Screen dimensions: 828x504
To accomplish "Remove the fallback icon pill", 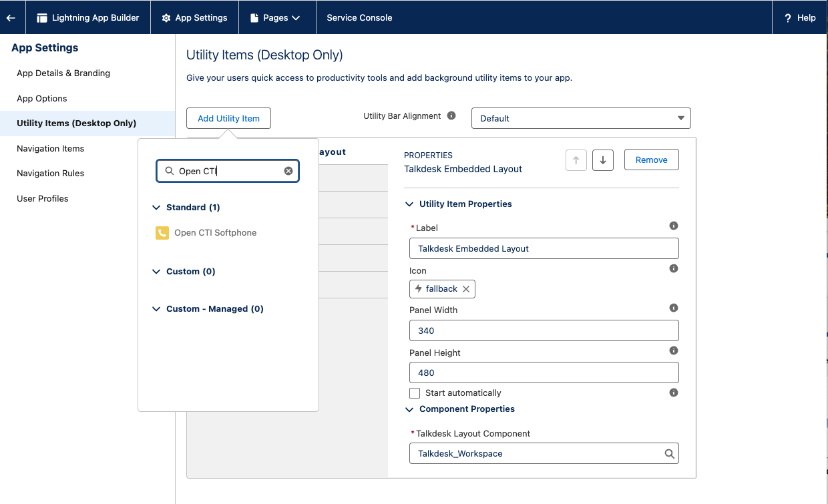I will coord(466,289).
